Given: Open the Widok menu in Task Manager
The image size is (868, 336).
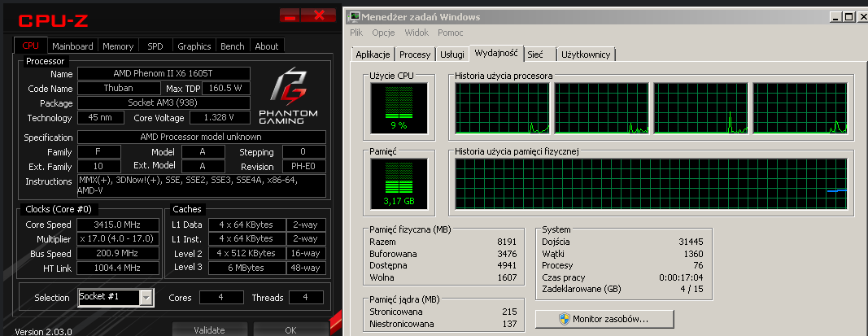Looking at the screenshot, I should coord(417,33).
